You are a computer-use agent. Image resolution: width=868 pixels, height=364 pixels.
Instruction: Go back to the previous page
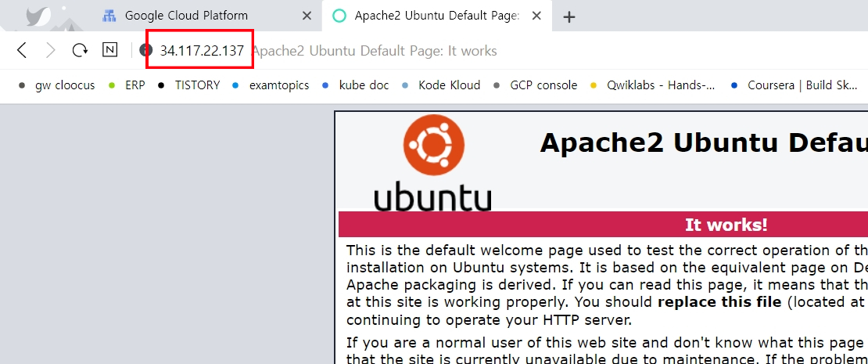(x=22, y=50)
